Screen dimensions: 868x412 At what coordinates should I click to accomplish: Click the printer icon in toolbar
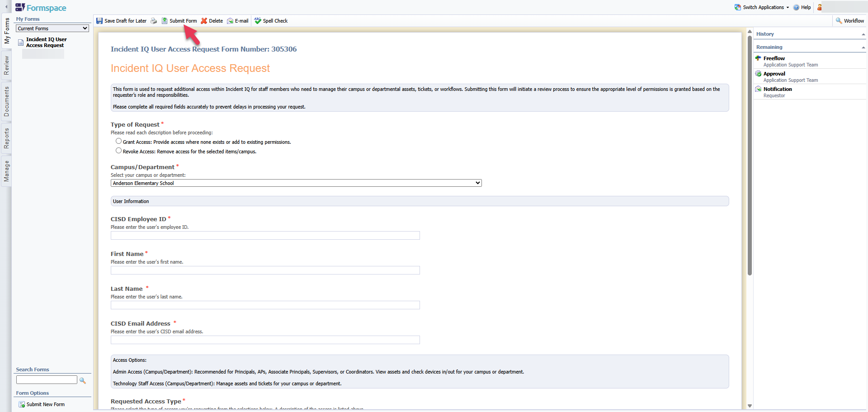point(154,21)
